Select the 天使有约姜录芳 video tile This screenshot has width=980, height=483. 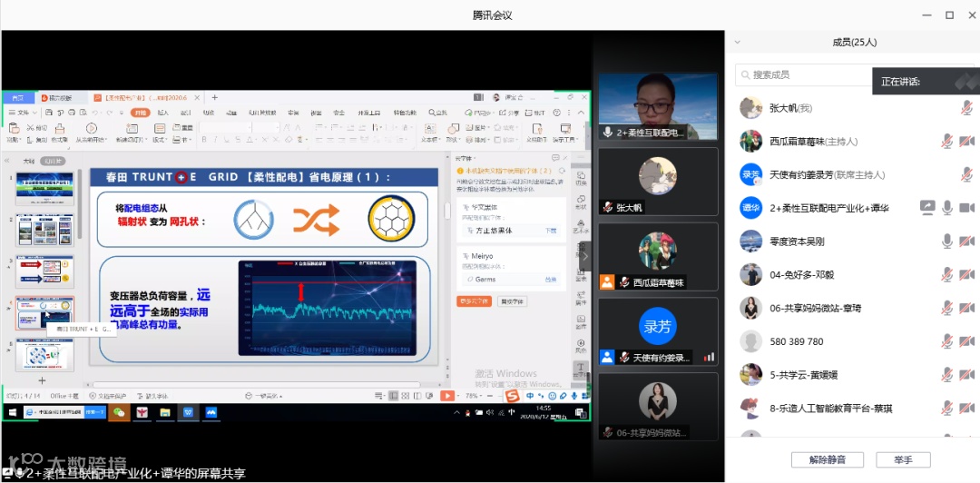coord(658,331)
